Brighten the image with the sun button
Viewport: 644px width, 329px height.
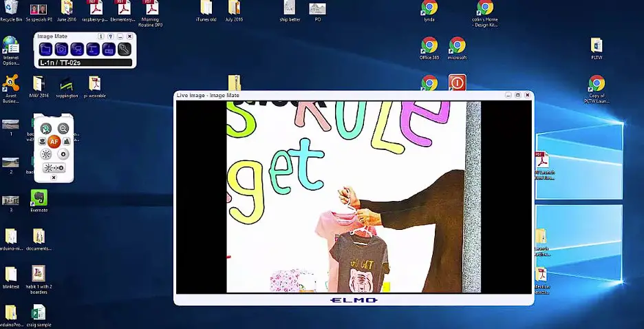click(46, 154)
